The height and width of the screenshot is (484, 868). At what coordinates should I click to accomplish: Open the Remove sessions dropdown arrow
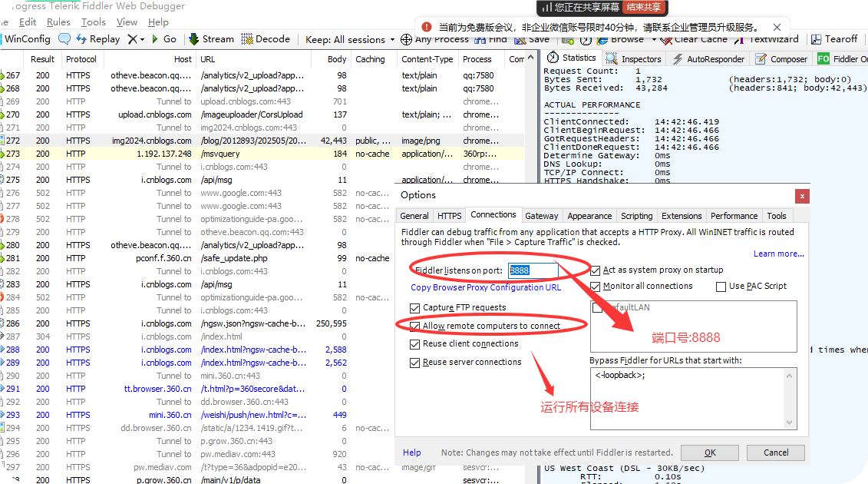pyautogui.click(x=142, y=39)
